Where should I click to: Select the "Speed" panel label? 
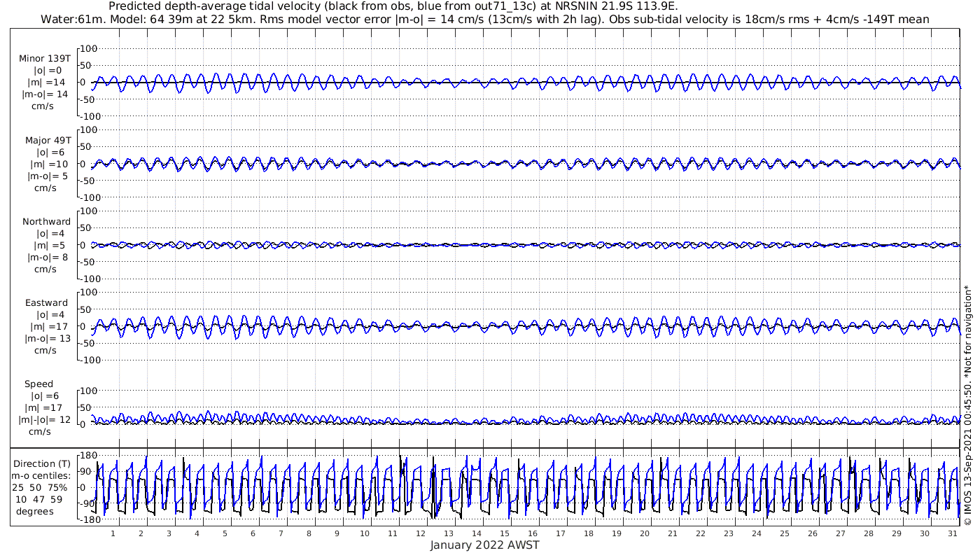point(38,384)
